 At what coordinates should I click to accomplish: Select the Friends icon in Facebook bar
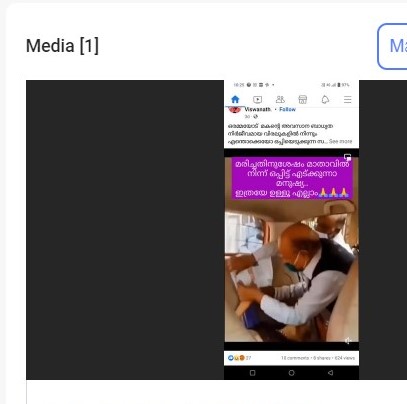click(280, 99)
